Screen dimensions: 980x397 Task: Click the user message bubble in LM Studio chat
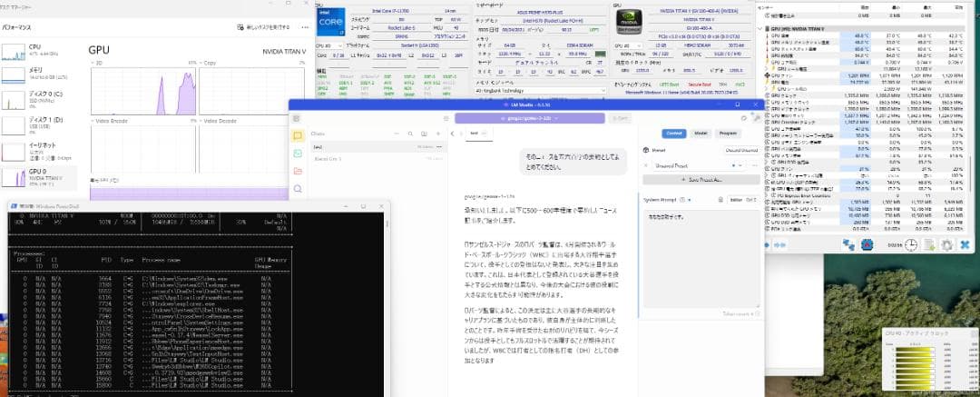(573, 162)
